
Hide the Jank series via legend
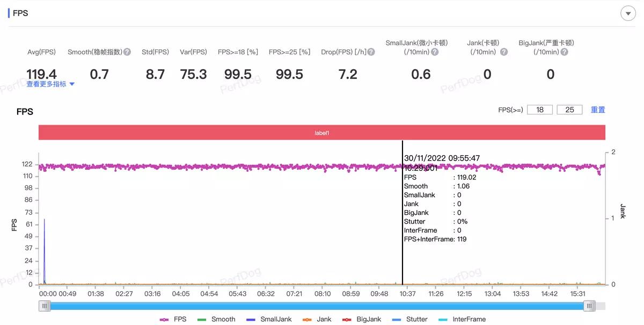pyautogui.click(x=318, y=319)
